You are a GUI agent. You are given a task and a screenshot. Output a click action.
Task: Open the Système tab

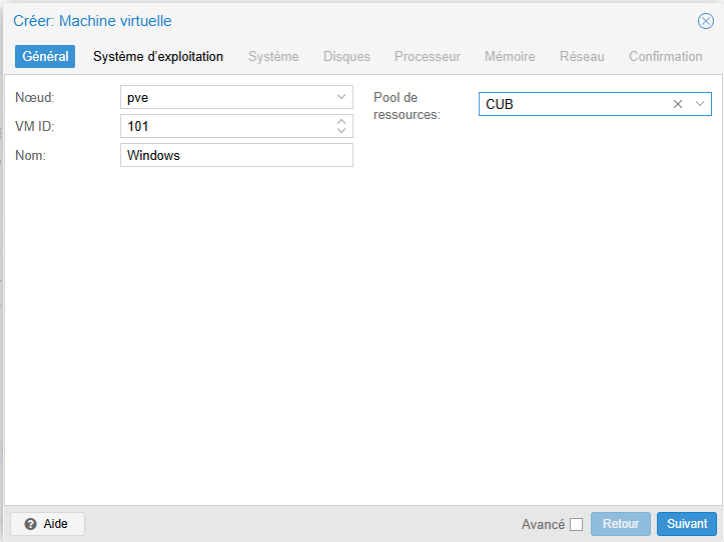273,56
